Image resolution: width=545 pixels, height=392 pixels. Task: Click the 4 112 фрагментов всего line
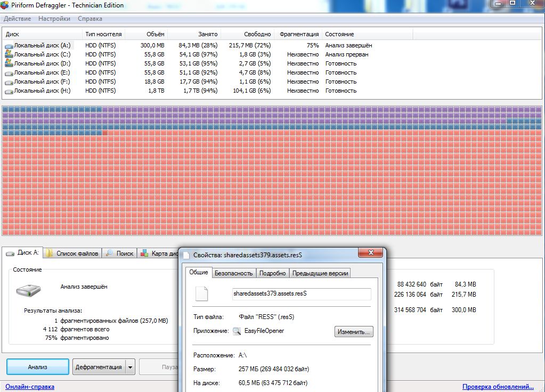tap(76, 329)
